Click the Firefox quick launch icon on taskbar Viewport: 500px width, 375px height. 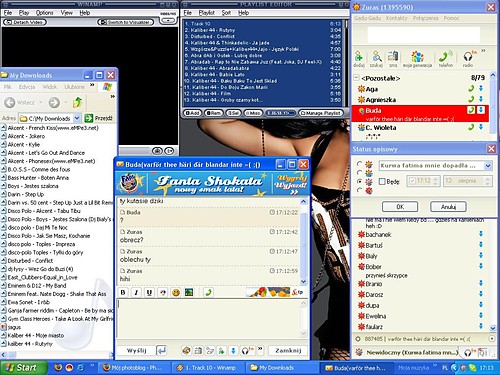[x=59, y=367]
